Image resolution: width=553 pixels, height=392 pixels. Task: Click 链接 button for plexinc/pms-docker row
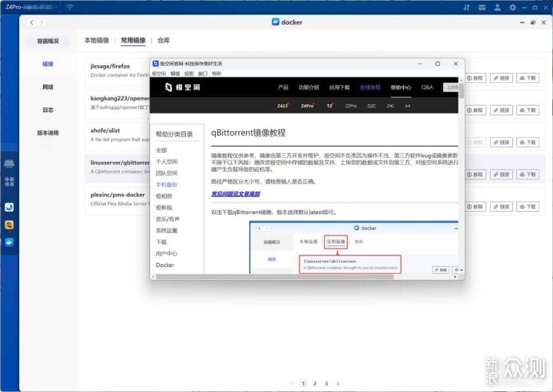[501, 206]
